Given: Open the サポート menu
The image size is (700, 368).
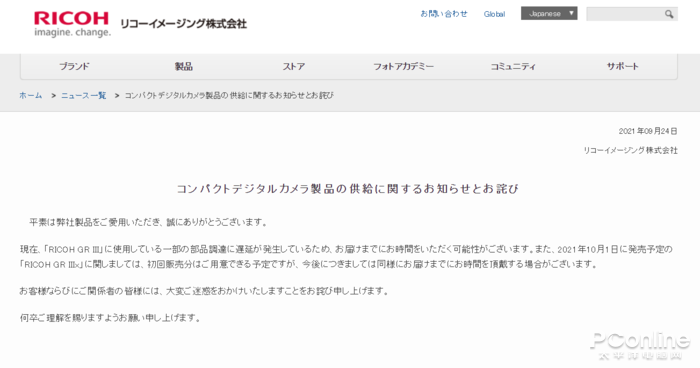Looking at the screenshot, I should tap(622, 67).
